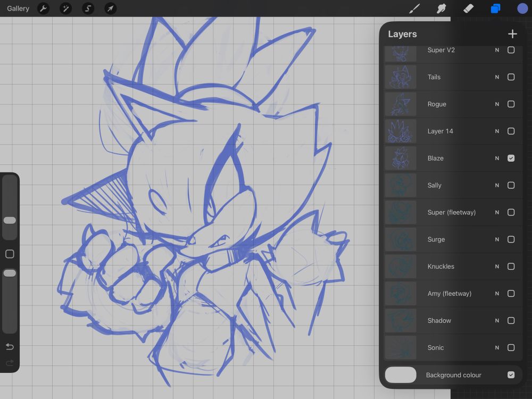Select the Background colour row label
Image resolution: width=532 pixels, height=399 pixels.
[x=454, y=375]
